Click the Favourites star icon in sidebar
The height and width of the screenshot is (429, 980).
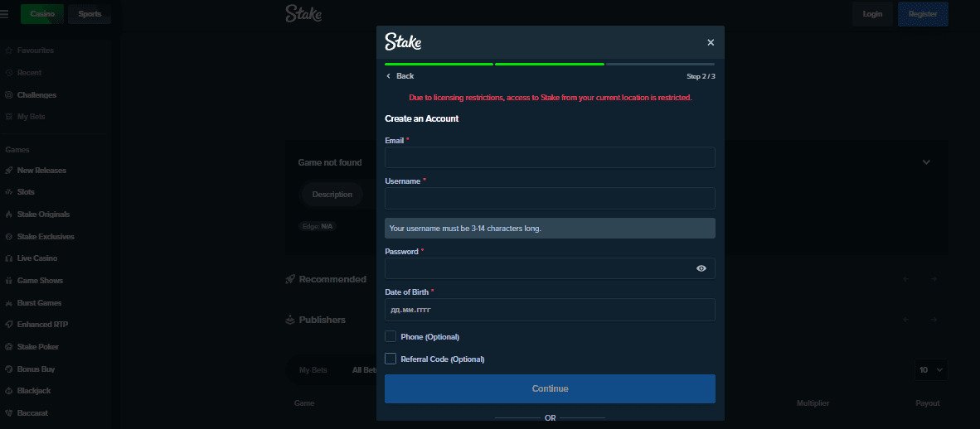click(9, 51)
